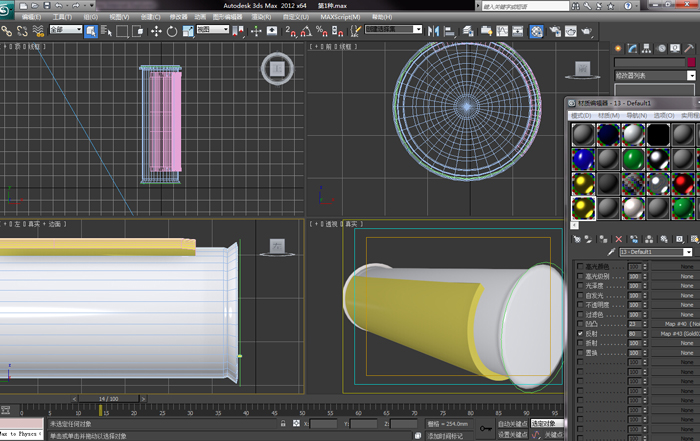Open the 模式(D) menu in material editor
This screenshot has height=441, width=700.
[580, 115]
